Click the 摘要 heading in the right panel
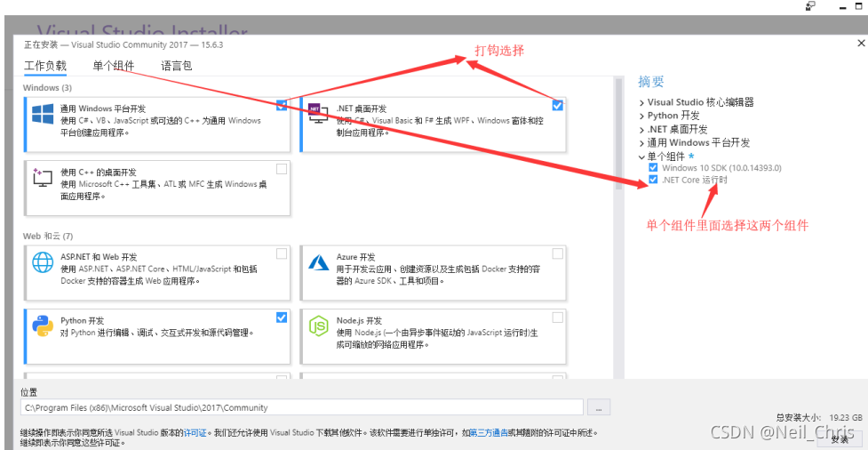868x450 pixels. click(x=651, y=82)
